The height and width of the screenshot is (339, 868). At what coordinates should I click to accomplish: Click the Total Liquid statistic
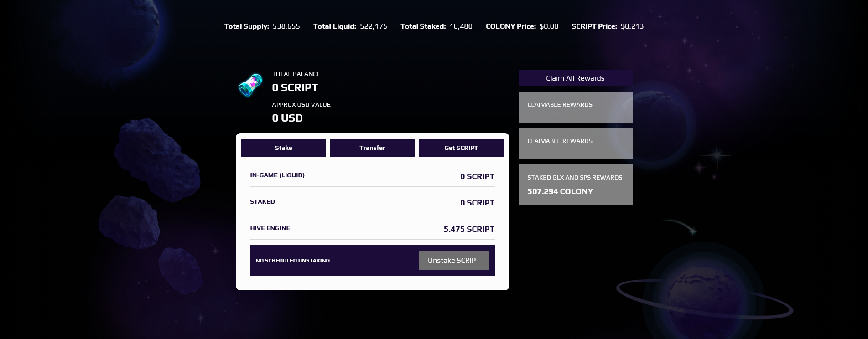click(350, 26)
